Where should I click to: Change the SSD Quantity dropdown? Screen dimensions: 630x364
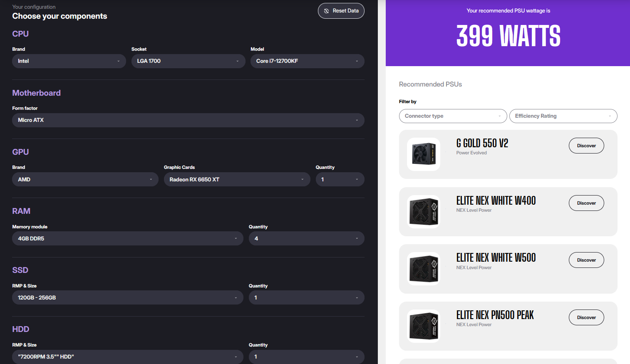(307, 297)
